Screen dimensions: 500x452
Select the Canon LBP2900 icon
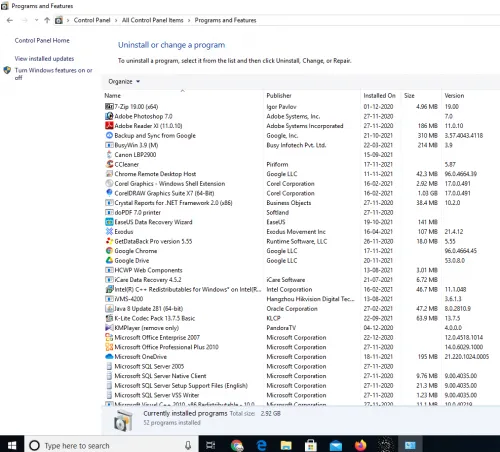tap(109, 154)
